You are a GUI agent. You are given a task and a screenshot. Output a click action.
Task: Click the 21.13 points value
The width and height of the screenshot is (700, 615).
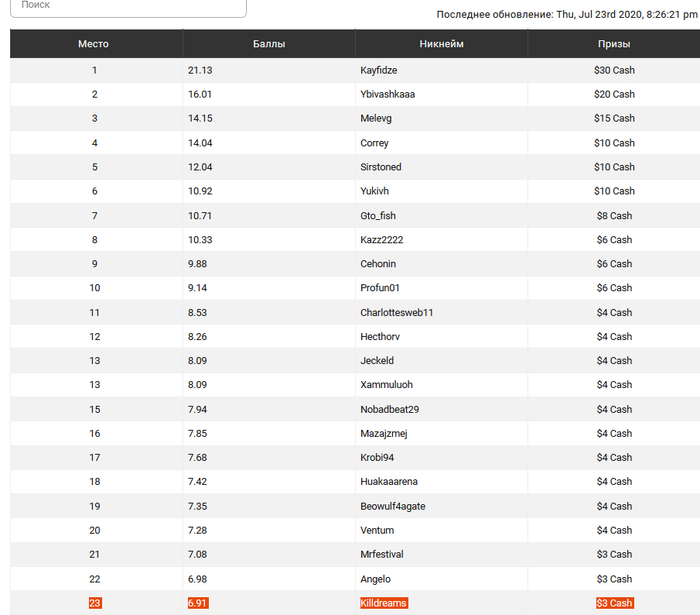point(200,70)
